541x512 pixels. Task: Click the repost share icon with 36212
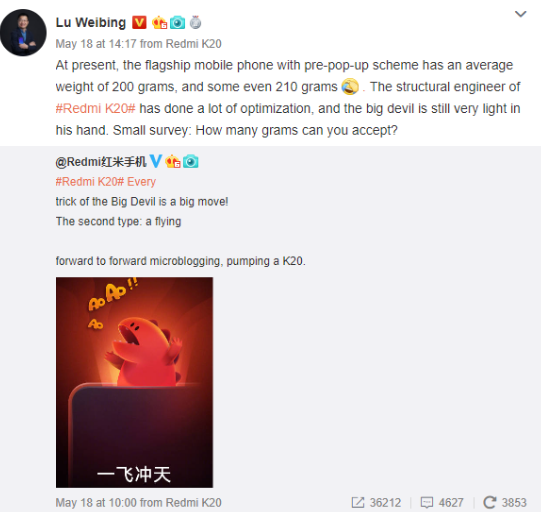pyautogui.click(x=376, y=502)
